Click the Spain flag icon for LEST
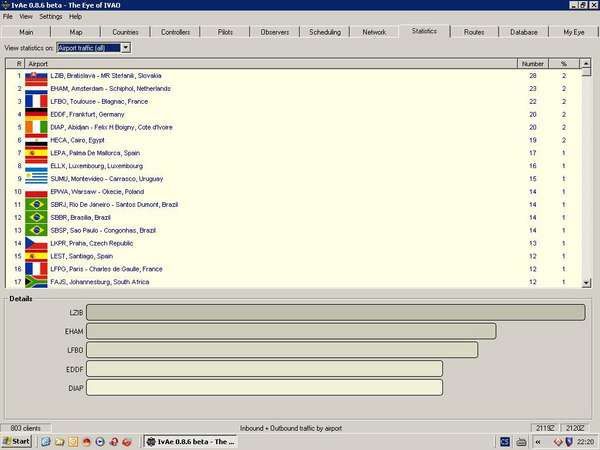 (x=36, y=256)
